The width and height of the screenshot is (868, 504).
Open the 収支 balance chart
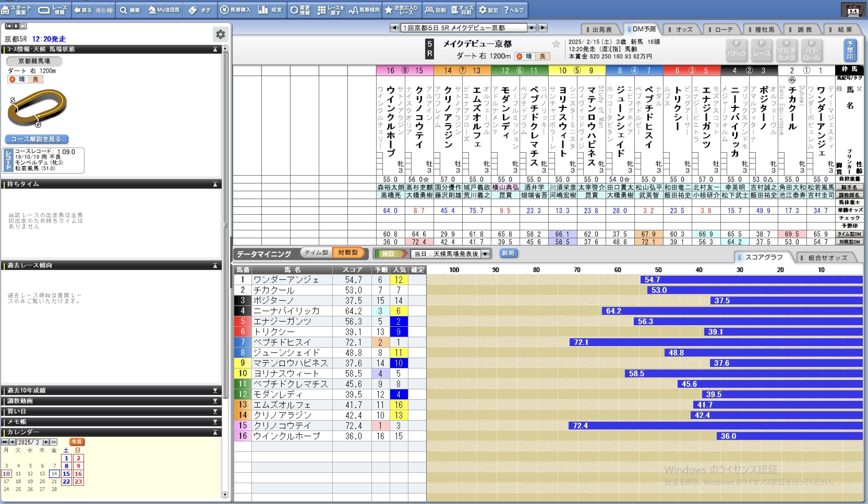[270, 10]
